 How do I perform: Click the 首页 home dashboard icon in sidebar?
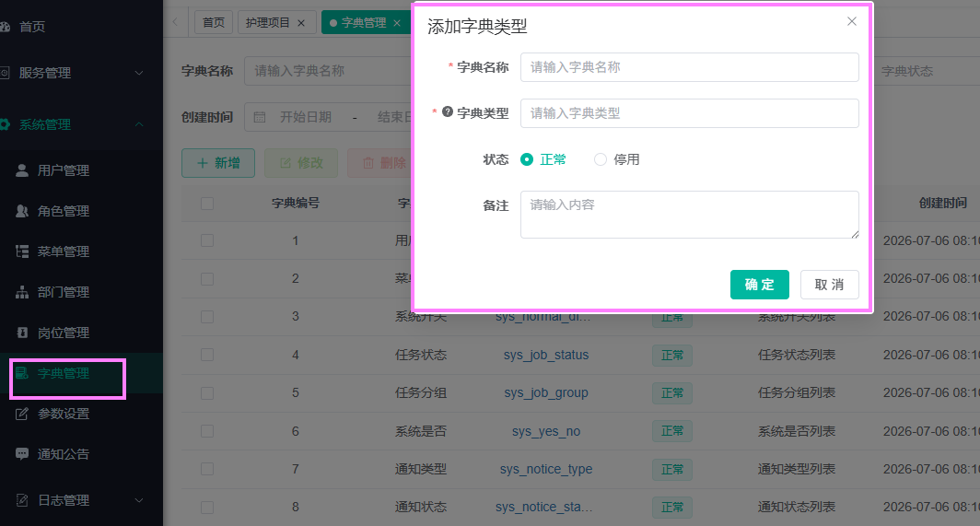(x=5, y=27)
